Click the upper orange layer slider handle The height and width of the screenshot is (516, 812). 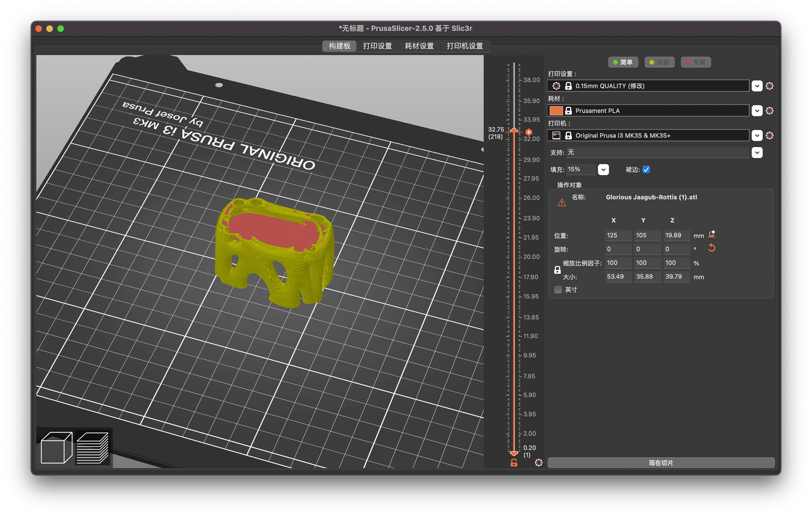tap(514, 130)
